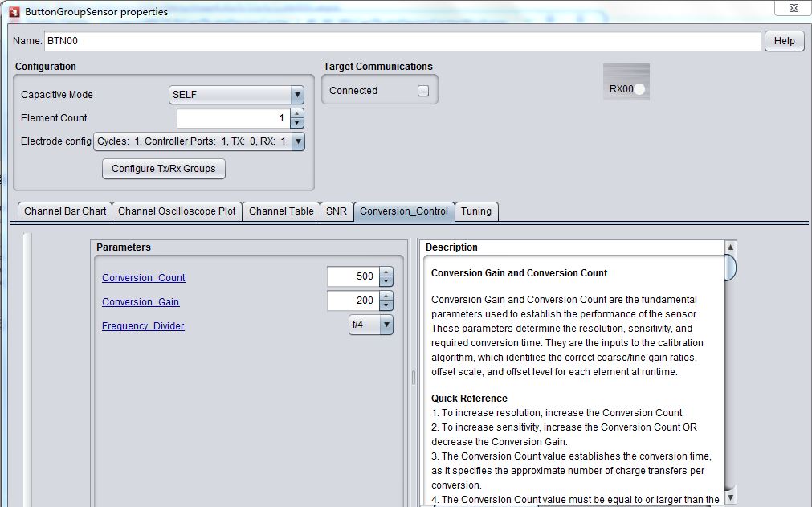Open the Conversion_Gain link
This screenshot has height=507, width=812.
click(141, 302)
